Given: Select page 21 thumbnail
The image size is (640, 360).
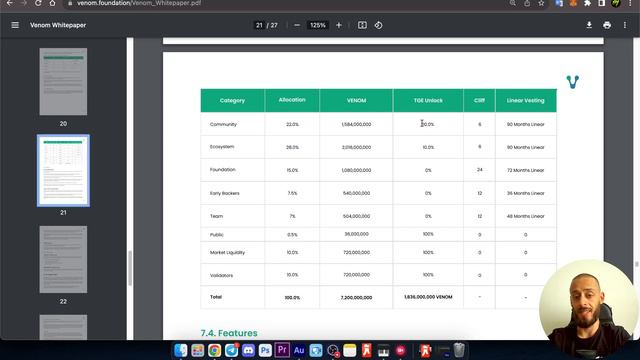Looking at the screenshot, I should click(63, 170).
